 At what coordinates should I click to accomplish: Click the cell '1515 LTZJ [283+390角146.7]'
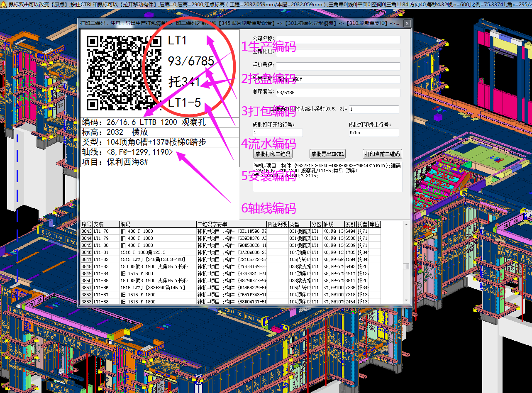(158, 288)
